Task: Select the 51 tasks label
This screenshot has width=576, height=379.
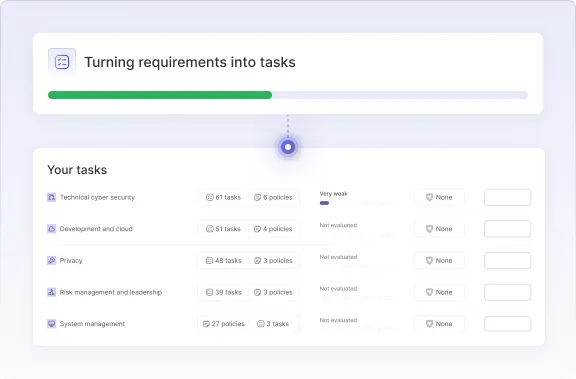Action: pos(228,229)
